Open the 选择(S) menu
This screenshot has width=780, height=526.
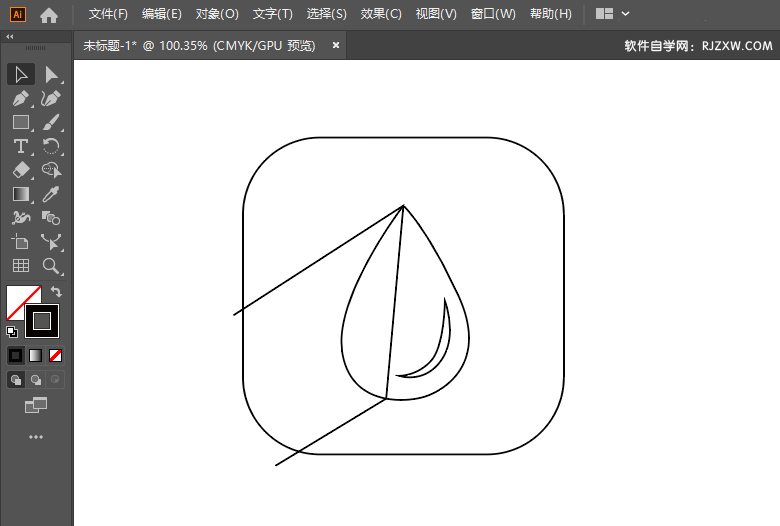(x=326, y=14)
